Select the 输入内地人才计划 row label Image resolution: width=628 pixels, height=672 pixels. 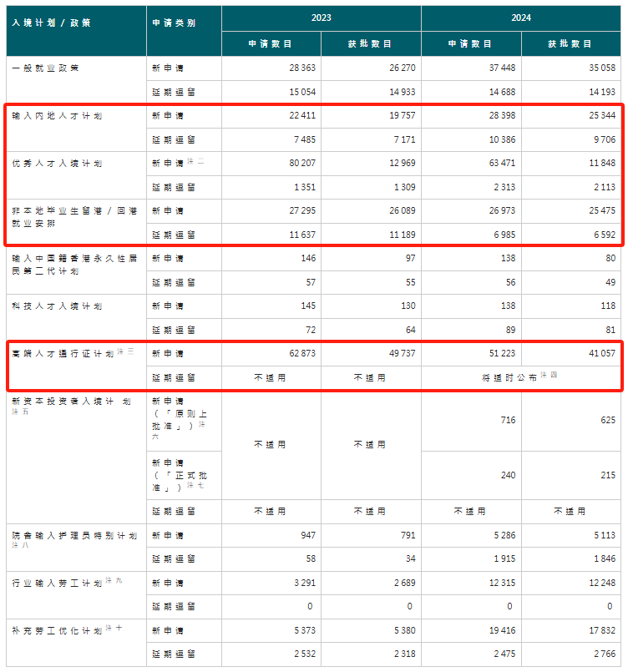[57, 116]
